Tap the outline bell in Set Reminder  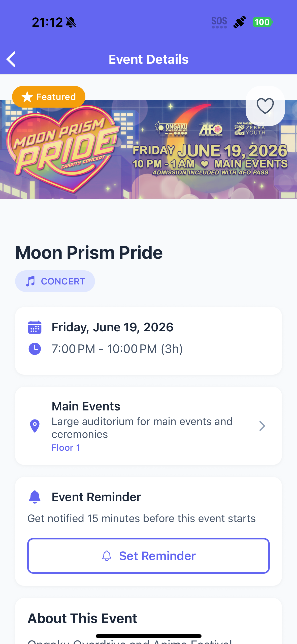coord(107,556)
